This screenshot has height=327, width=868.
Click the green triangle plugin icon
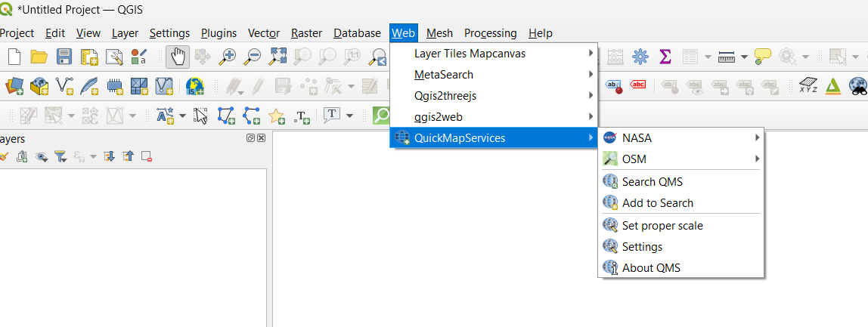833,85
